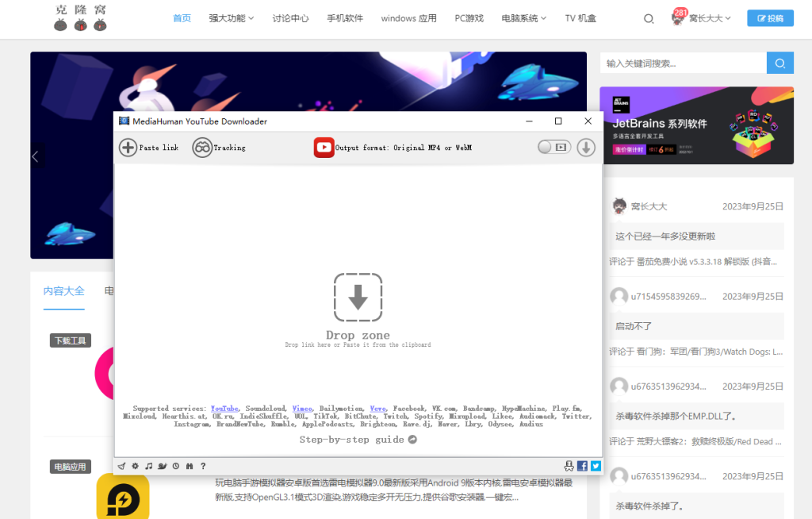
Task: Click the music note icon in status bar
Action: coord(148,466)
